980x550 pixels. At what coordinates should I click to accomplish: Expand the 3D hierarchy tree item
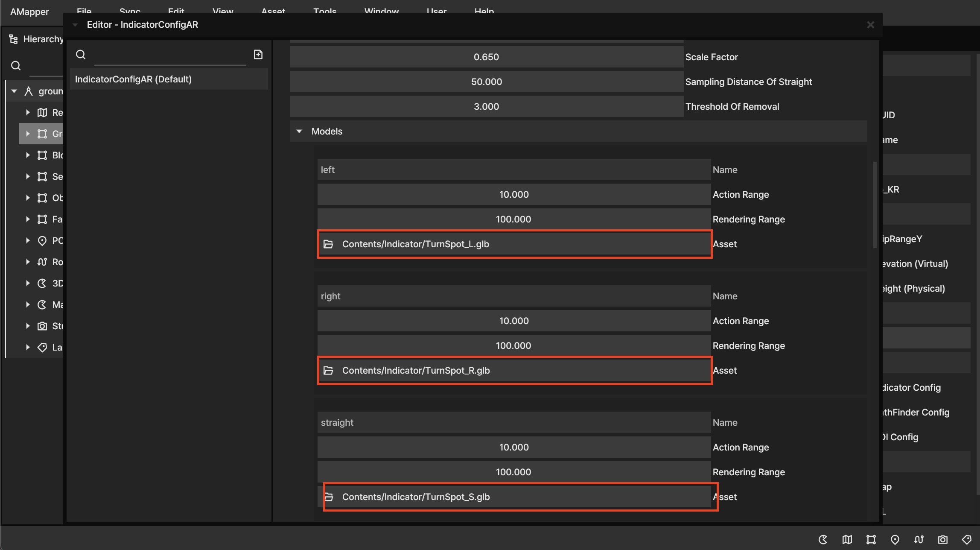pyautogui.click(x=28, y=283)
